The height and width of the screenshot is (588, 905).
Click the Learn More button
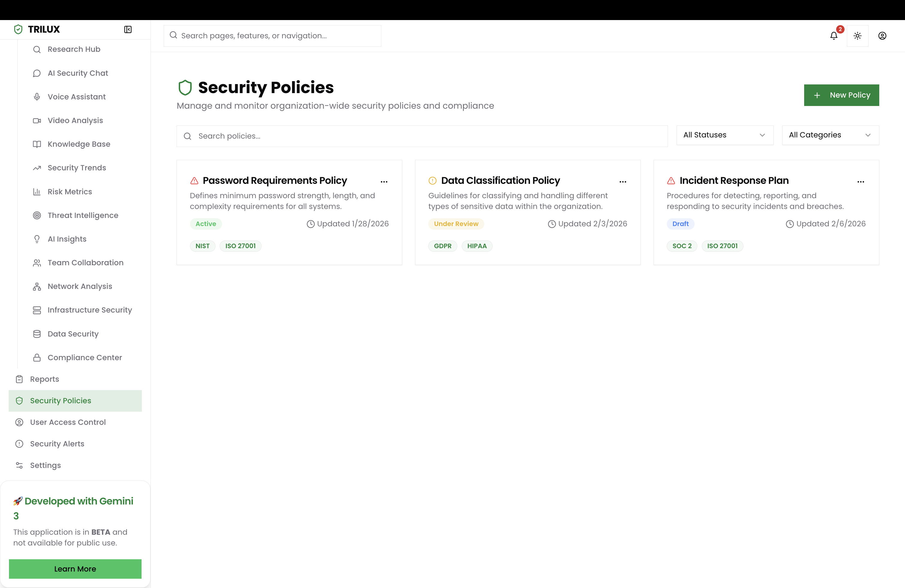(75, 569)
